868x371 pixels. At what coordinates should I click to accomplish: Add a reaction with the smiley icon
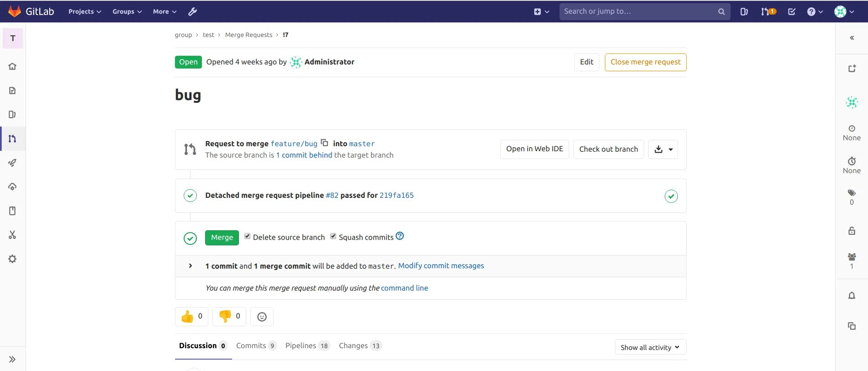[x=262, y=317]
